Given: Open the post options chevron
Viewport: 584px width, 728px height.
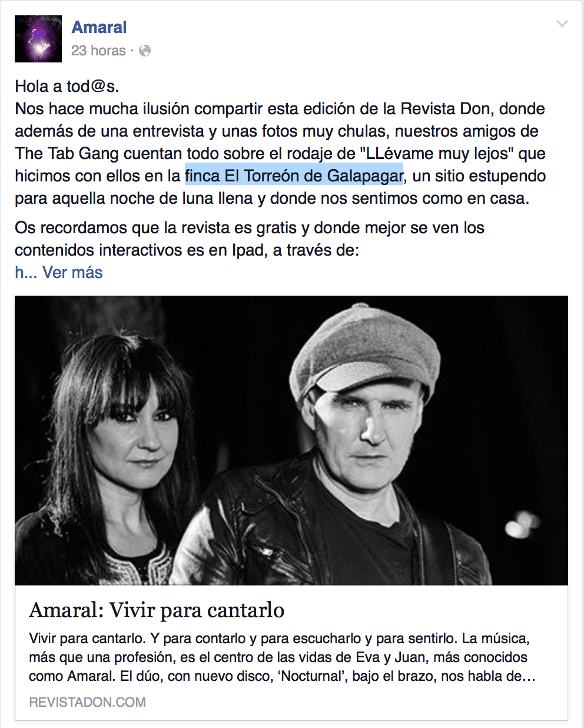Looking at the screenshot, I should [562, 24].
